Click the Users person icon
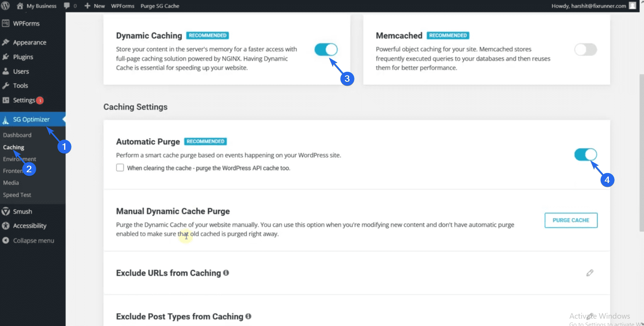Viewport: 644px width, 326px height. pos(6,71)
